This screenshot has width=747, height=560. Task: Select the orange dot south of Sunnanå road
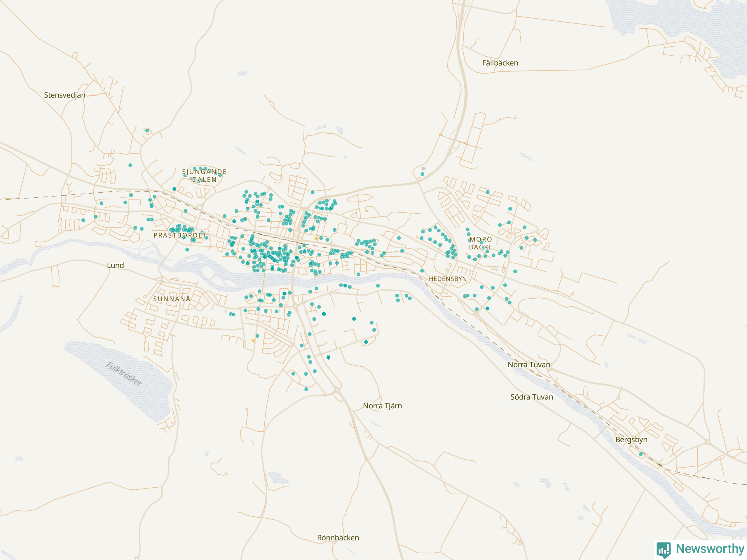tap(253, 341)
